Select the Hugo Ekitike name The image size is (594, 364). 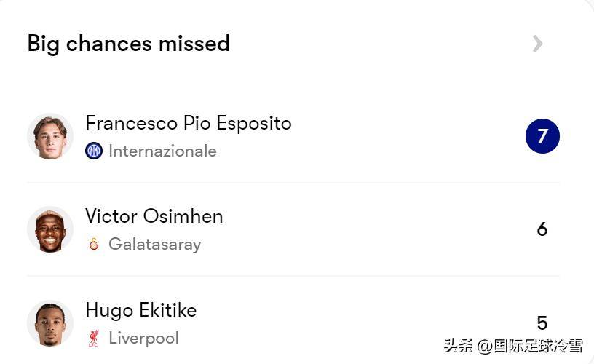(x=140, y=310)
